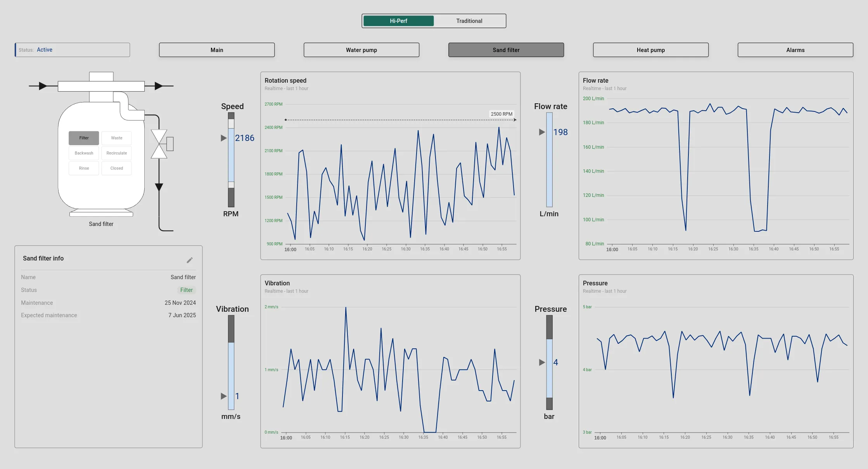
Task: Click the Speed RPM level bar
Action: tap(231, 160)
